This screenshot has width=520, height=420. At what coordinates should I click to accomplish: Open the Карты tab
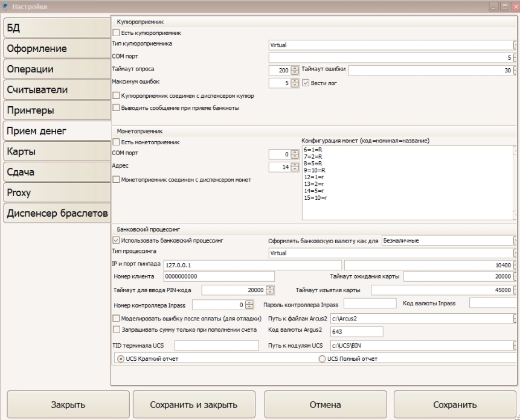point(57,151)
